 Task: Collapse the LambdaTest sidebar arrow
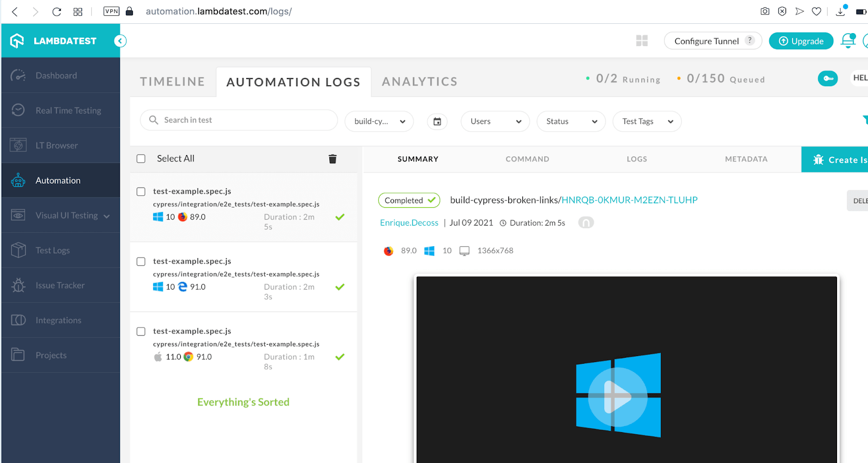(120, 41)
